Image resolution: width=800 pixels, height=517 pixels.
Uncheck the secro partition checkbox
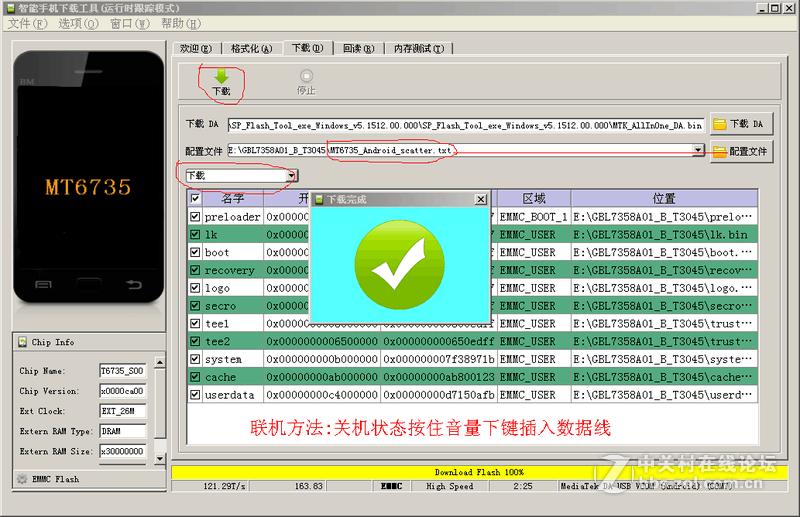tap(195, 306)
